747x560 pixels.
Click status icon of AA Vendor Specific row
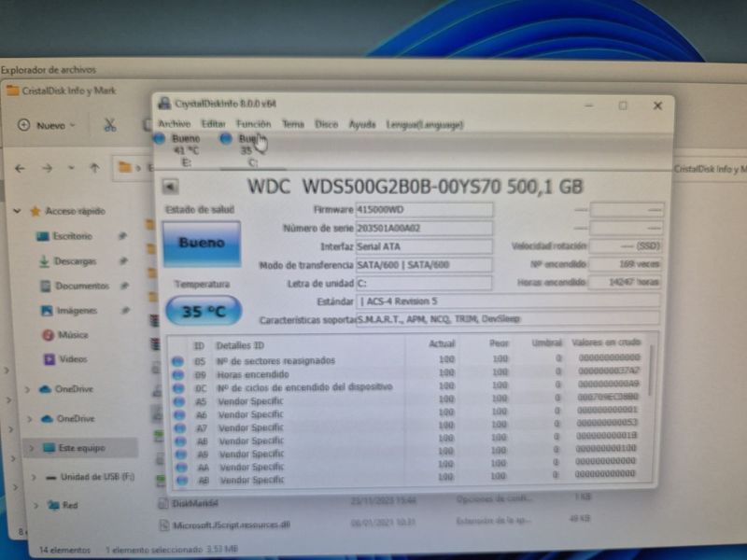click(x=181, y=468)
